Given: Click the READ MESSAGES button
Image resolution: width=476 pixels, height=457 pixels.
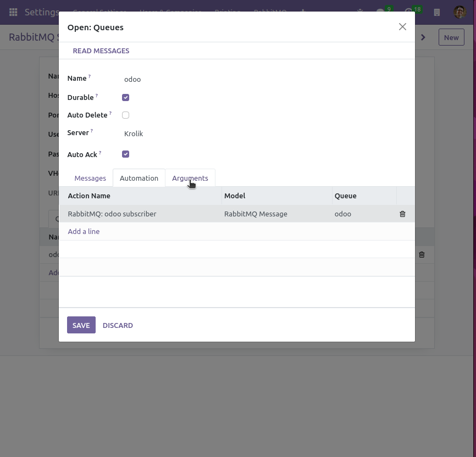Looking at the screenshot, I should click(x=101, y=51).
